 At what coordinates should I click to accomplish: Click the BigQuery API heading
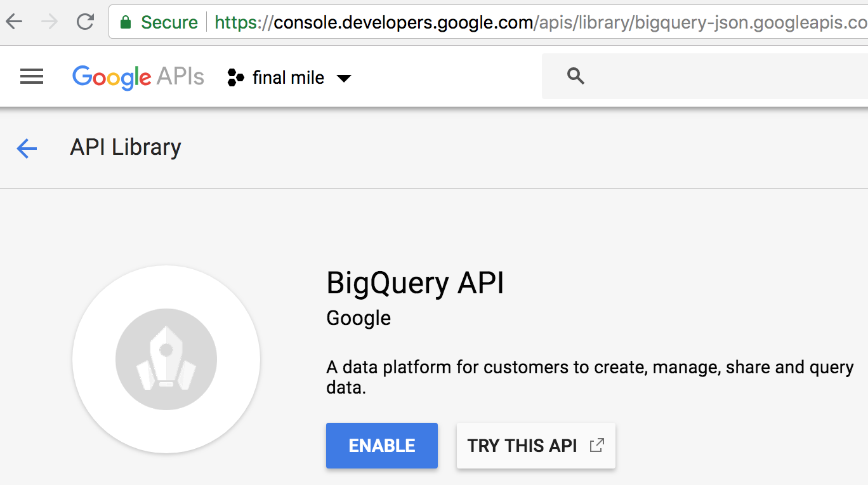tap(415, 283)
